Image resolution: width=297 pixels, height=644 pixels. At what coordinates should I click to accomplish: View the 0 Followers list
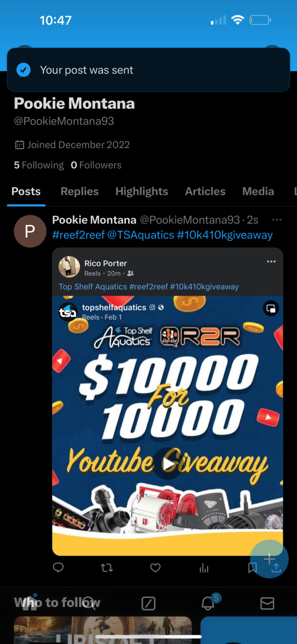pos(96,165)
